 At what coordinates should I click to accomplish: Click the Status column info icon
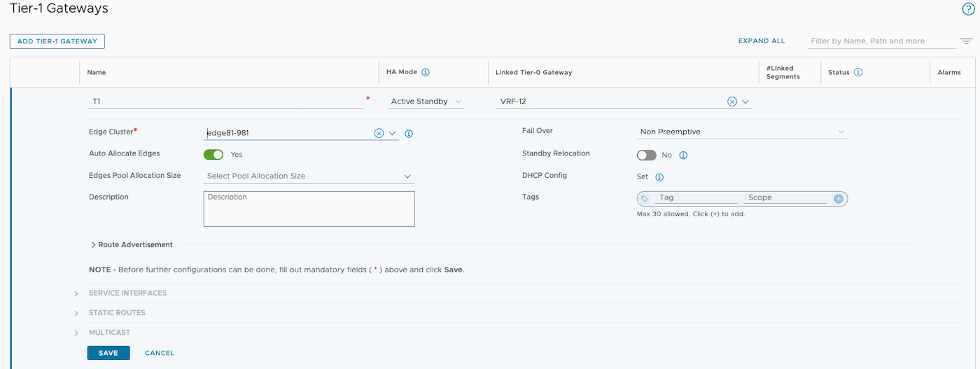coord(858,72)
